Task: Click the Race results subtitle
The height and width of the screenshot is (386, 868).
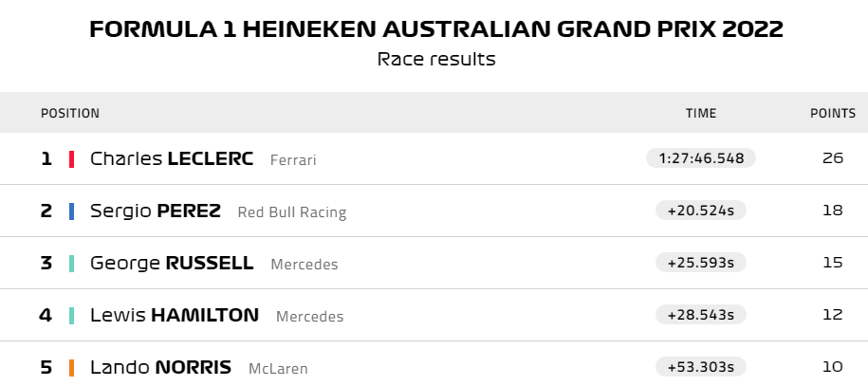Action: [436, 59]
